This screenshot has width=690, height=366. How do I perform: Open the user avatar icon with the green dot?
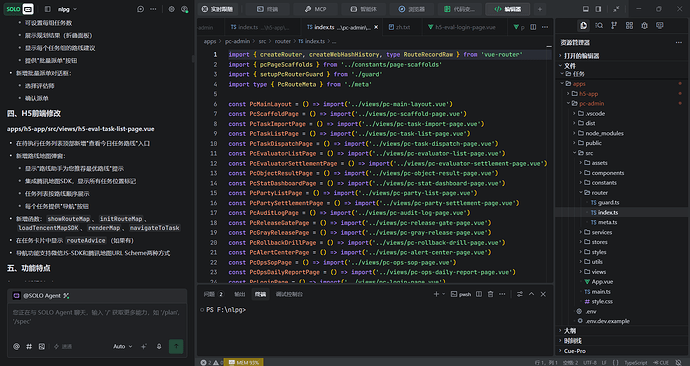[184, 9]
